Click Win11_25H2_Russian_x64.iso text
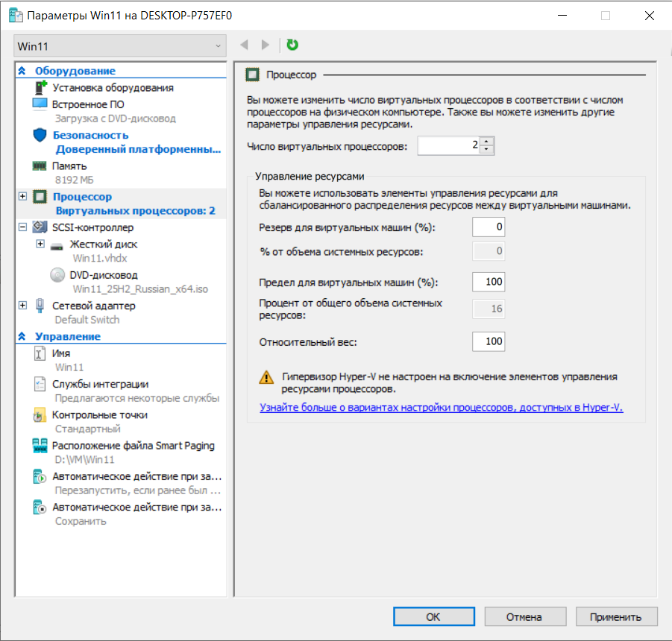This screenshot has width=672, height=641. (x=140, y=289)
